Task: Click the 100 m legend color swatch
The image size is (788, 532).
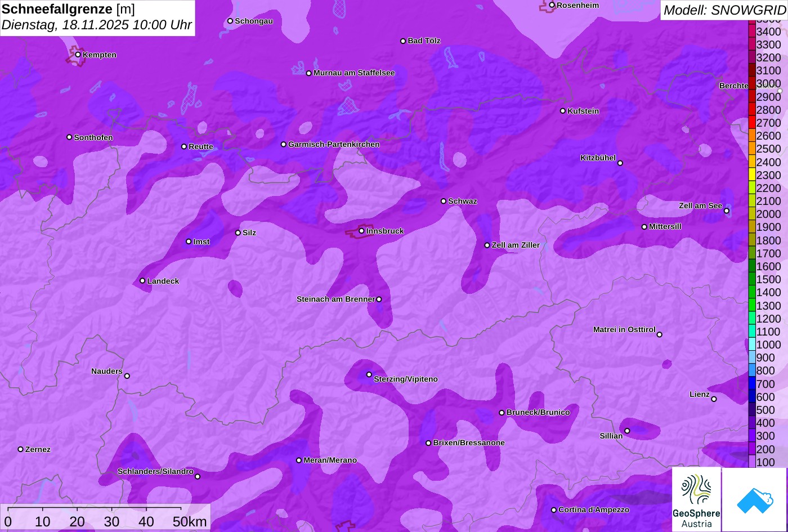Action: (x=751, y=462)
